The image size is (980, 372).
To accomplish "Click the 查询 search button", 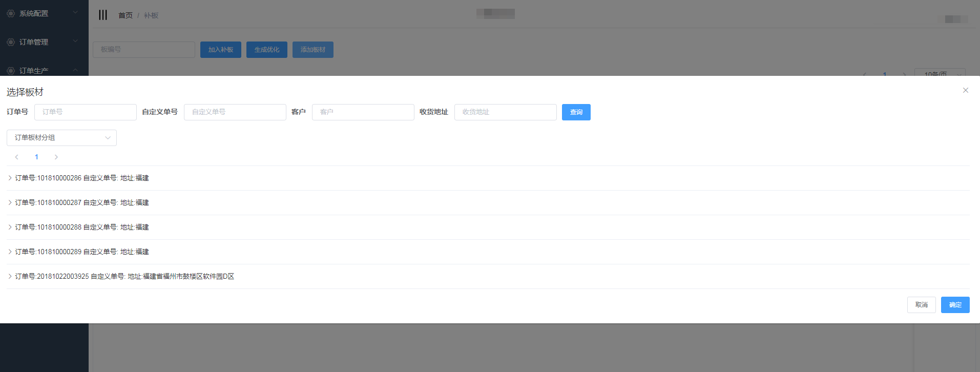I will click(x=576, y=112).
